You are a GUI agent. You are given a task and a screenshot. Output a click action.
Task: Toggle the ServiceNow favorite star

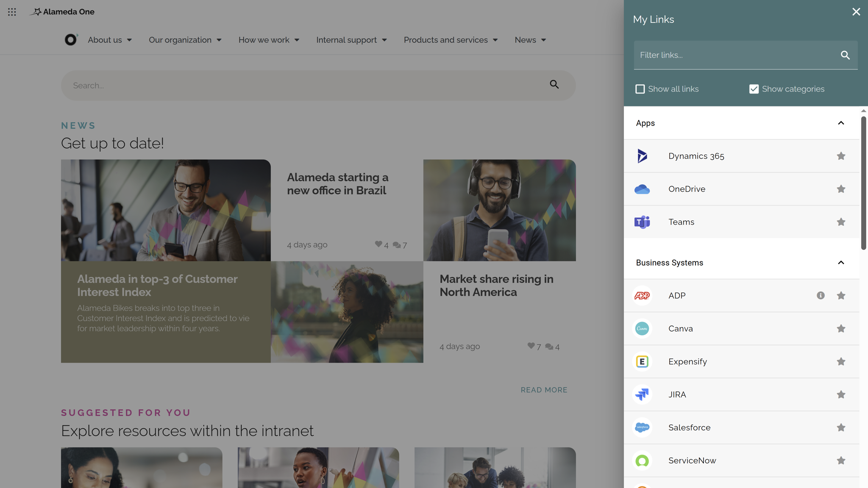pos(841,460)
